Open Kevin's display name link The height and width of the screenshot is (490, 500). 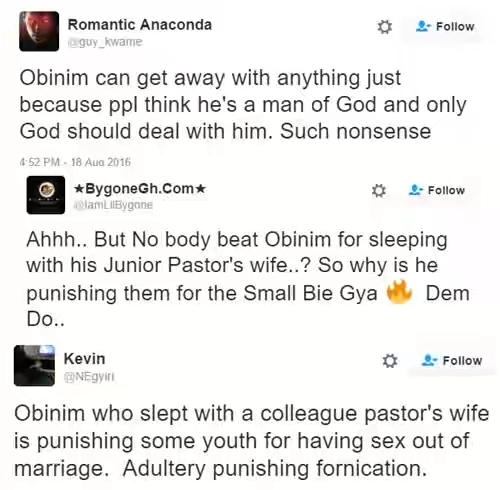84,359
